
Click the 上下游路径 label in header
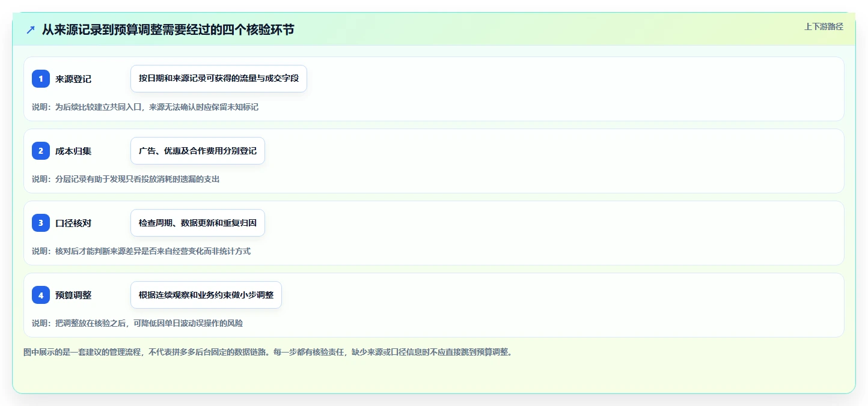[824, 26]
